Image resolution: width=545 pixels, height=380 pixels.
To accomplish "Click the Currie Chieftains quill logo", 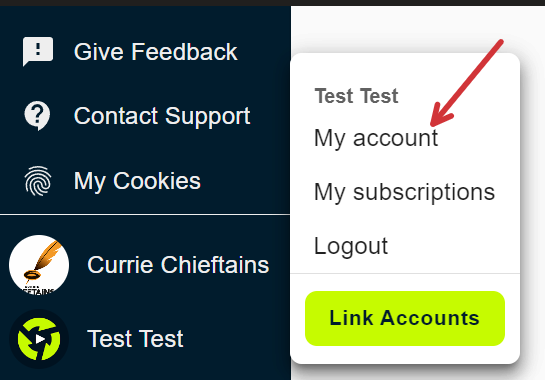I will [39, 265].
